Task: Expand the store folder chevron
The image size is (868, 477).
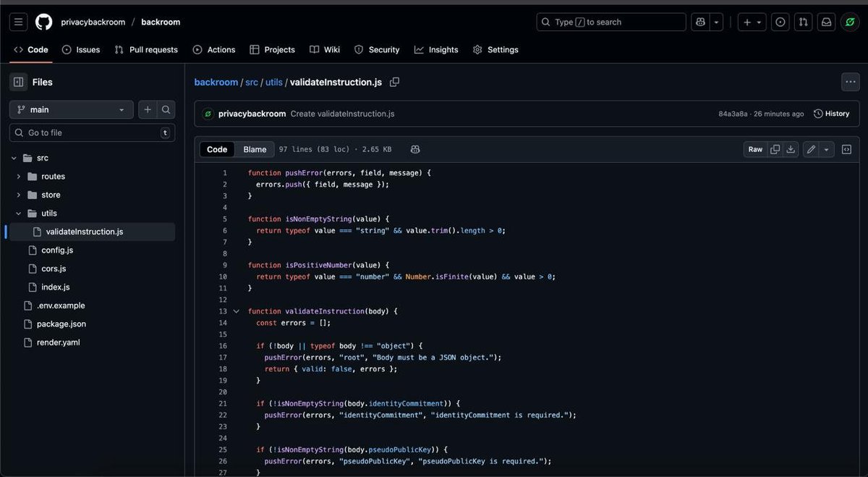Action: tap(19, 195)
